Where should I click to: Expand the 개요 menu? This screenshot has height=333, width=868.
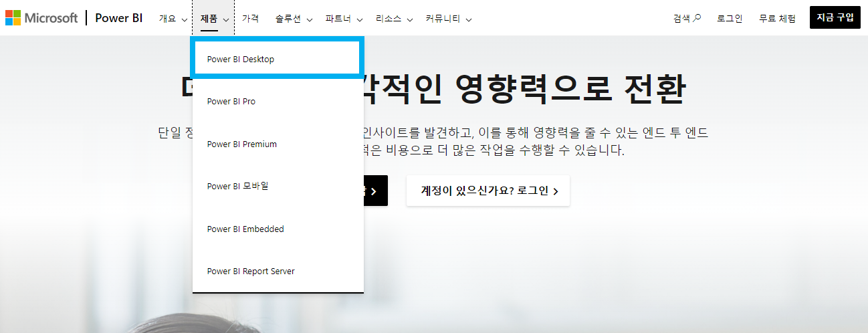[x=173, y=19]
